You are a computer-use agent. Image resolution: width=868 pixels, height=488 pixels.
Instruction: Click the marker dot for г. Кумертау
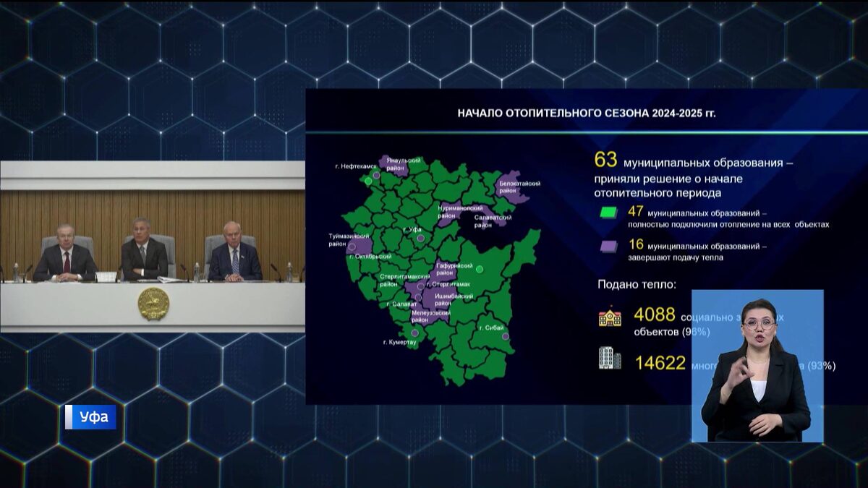tap(414, 333)
